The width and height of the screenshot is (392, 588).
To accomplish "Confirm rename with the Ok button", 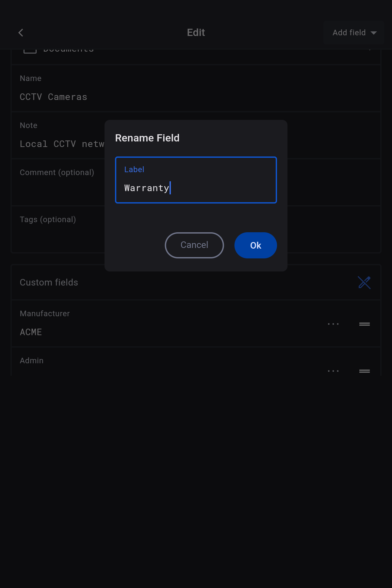I will pos(255,245).
